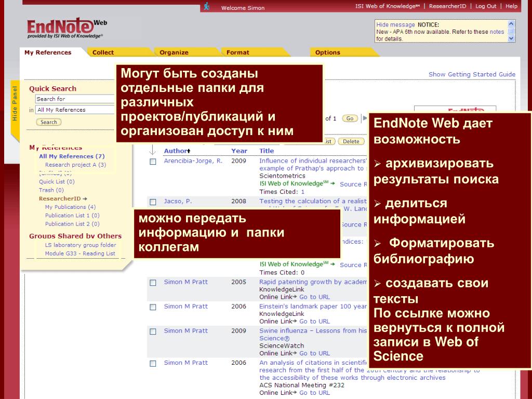Select All My References (7) group
Viewport: 532px width, 399px height.
pos(72,156)
